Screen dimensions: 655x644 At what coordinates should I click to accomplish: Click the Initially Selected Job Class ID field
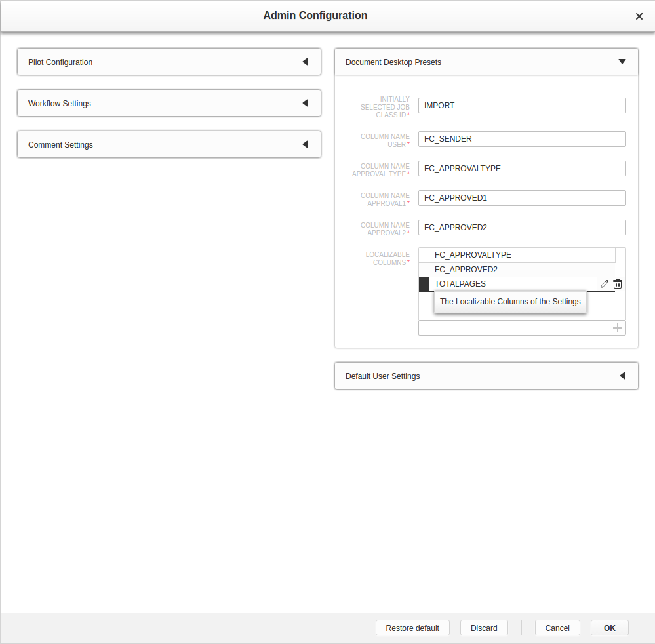tap(521, 106)
